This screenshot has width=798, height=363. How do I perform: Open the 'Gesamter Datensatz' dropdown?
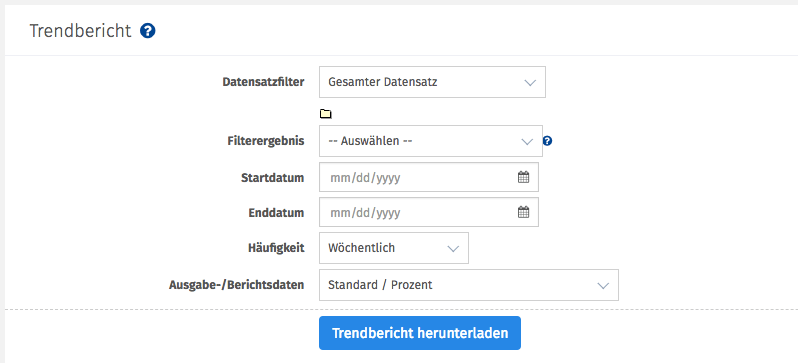click(x=432, y=82)
